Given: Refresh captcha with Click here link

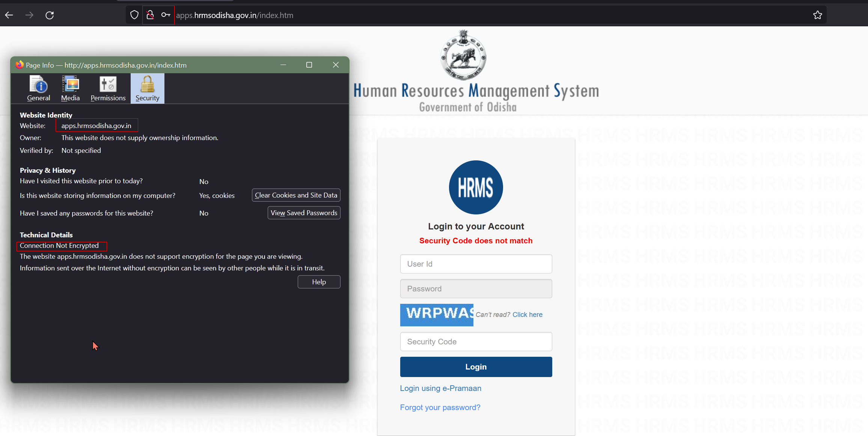Looking at the screenshot, I should coord(527,315).
